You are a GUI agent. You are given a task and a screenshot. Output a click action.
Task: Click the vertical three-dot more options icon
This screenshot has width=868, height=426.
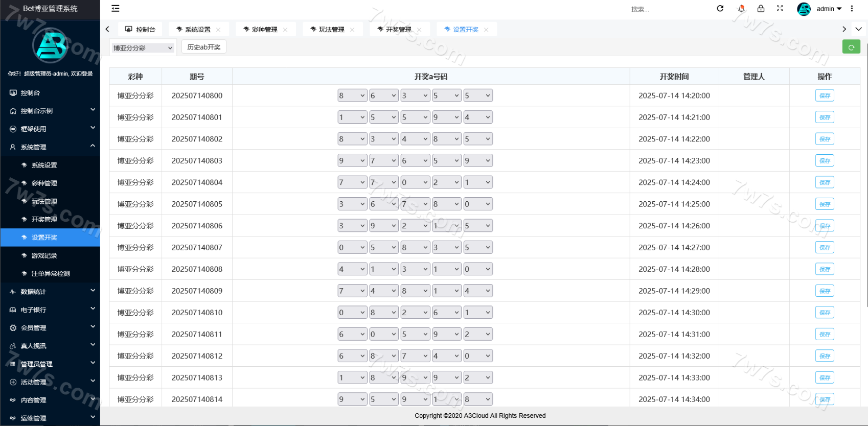click(852, 8)
